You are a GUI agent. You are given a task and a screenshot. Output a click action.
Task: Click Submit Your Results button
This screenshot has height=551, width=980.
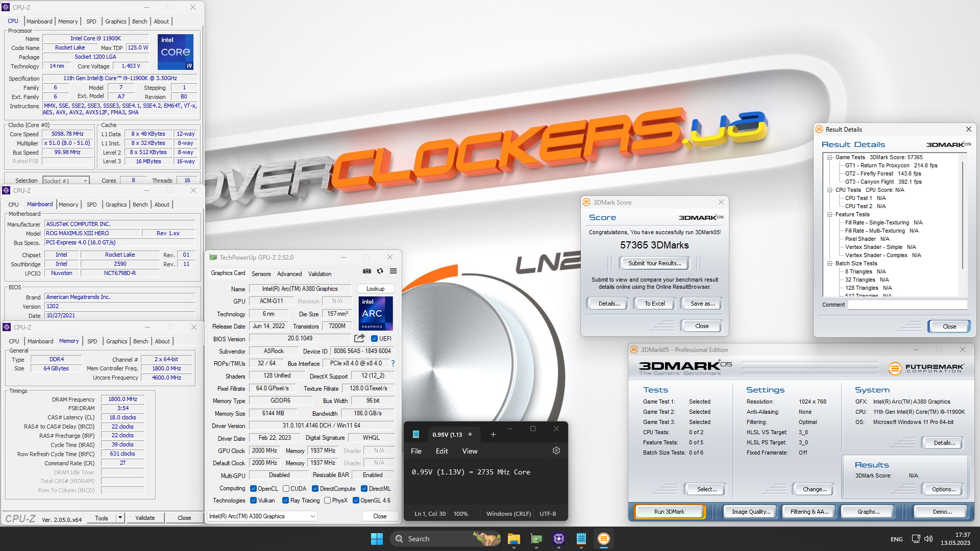click(x=654, y=263)
